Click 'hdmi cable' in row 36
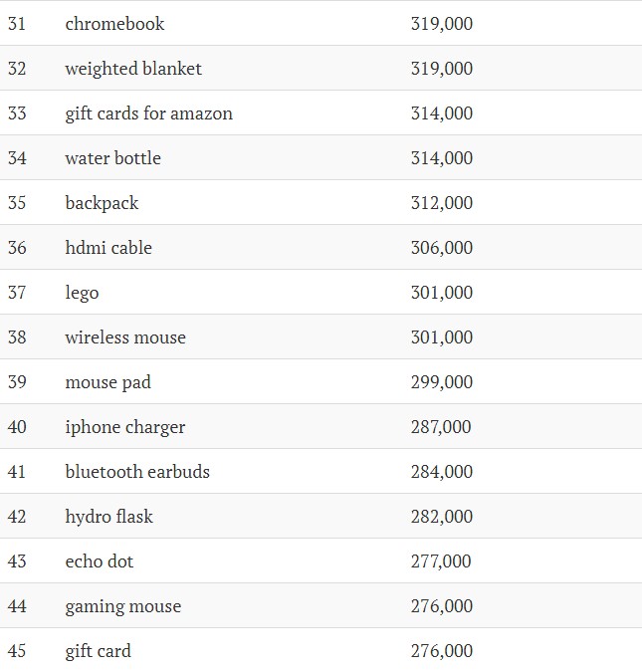The image size is (642, 672). [x=108, y=248]
